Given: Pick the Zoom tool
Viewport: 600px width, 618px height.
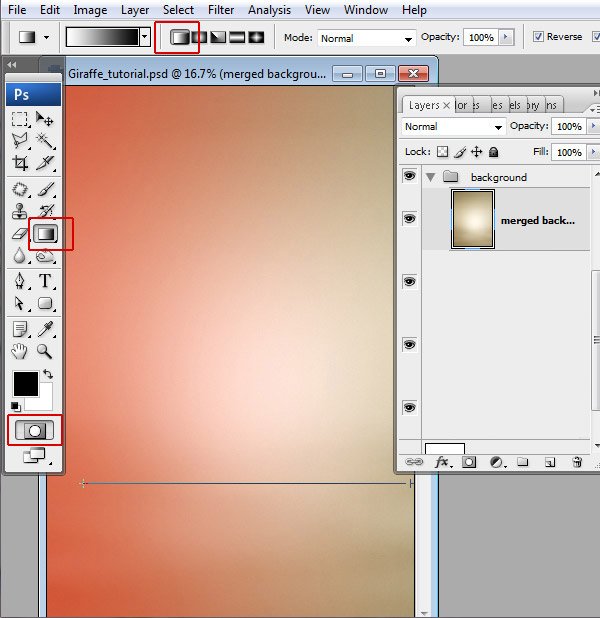Looking at the screenshot, I should click(x=45, y=351).
